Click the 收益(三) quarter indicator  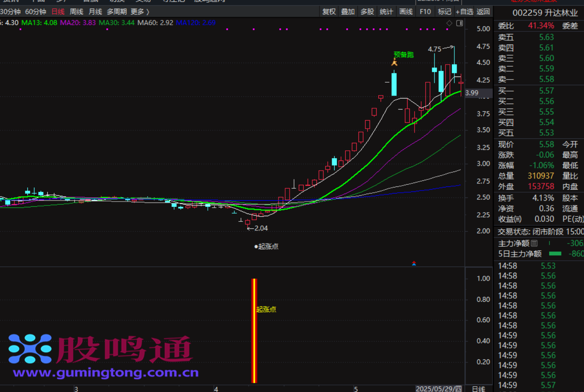tap(510, 219)
